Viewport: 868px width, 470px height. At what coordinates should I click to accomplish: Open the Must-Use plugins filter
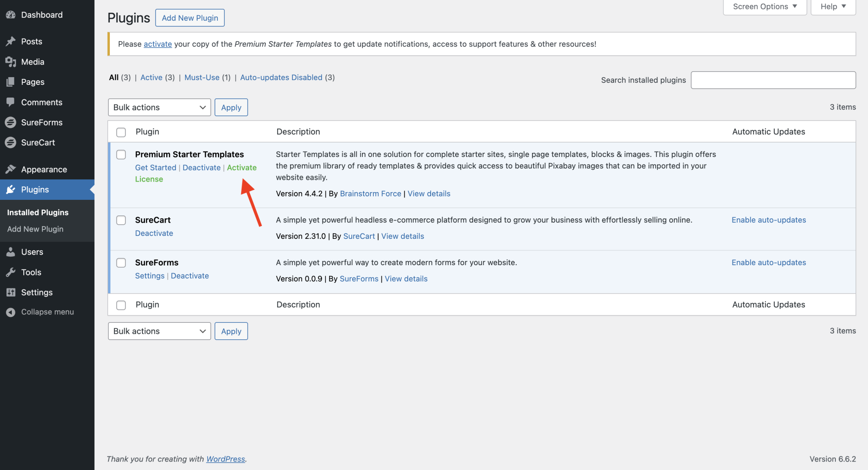[202, 77]
